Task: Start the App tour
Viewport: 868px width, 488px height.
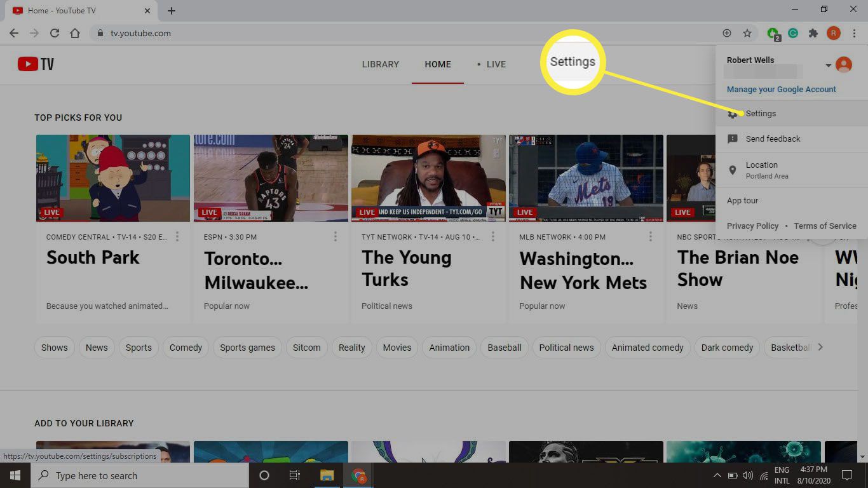Action: [743, 200]
